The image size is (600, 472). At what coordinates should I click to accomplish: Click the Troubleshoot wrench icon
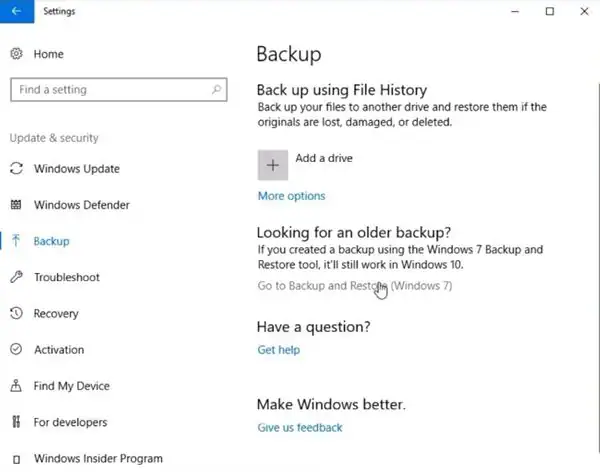point(16,277)
